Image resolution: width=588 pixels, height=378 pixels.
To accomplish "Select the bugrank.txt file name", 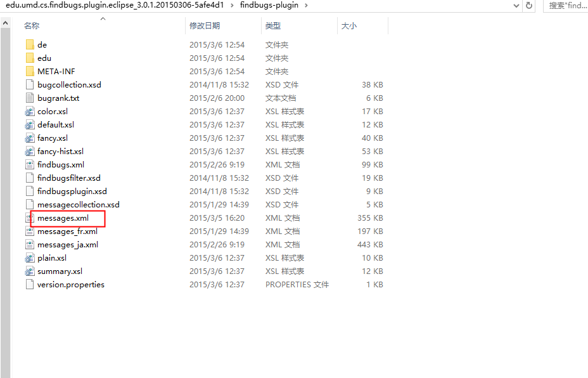I will [58, 98].
